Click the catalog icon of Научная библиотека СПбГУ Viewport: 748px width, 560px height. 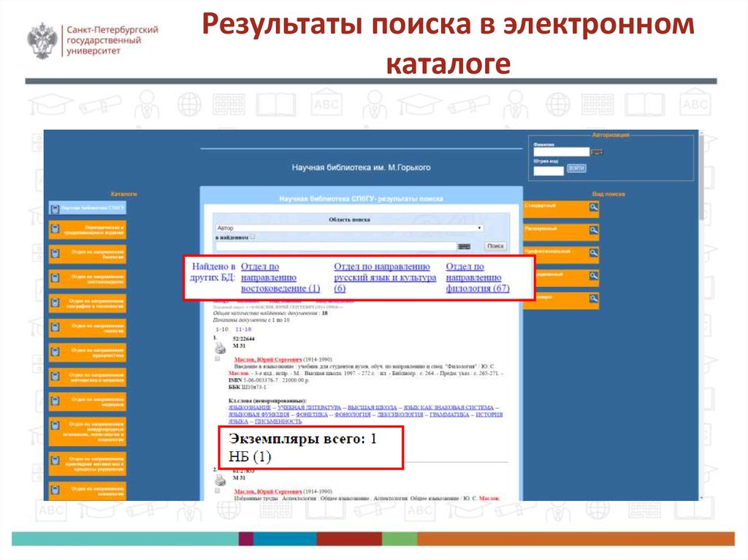[x=56, y=209]
